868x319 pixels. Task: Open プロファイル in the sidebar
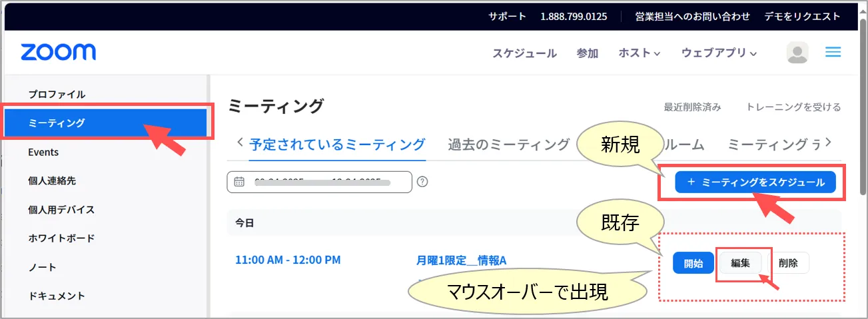tap(57, 94)
